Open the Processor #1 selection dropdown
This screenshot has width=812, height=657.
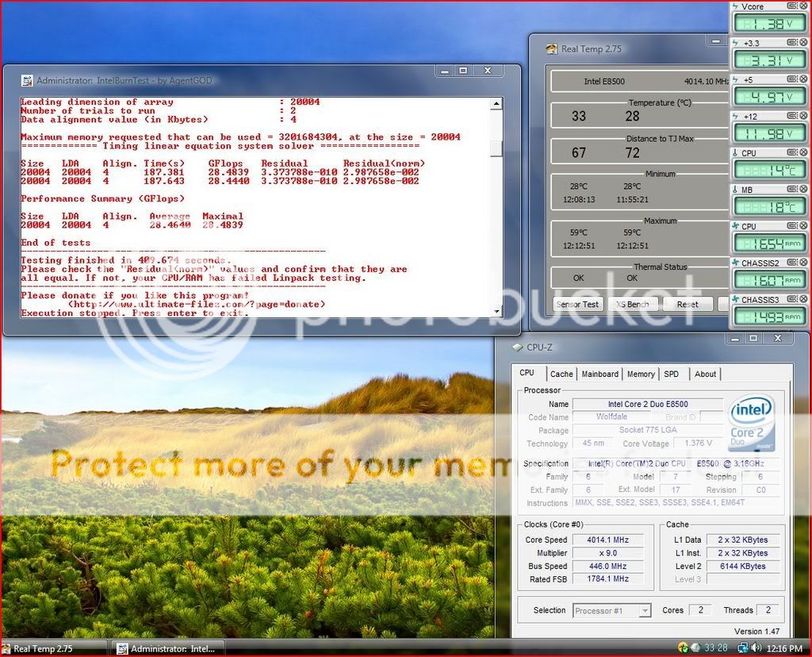[x=645, y=610]
